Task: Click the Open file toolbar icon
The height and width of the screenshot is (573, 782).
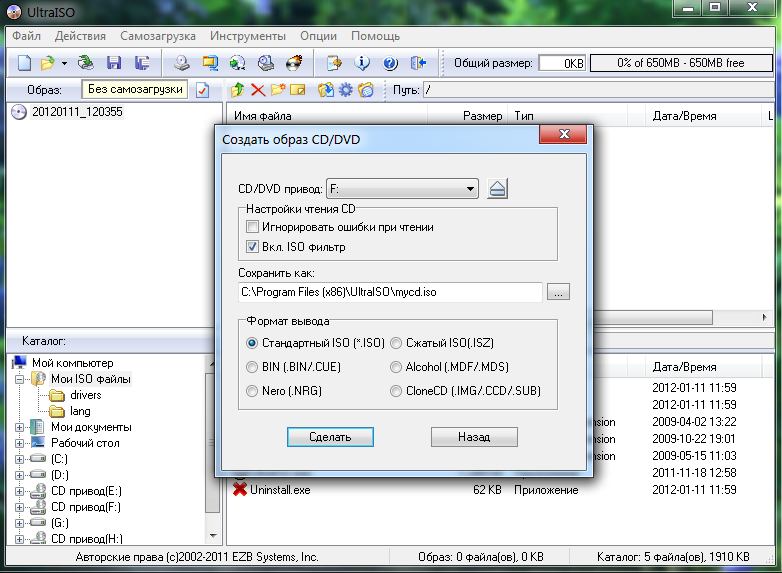Action: tap(48, 63)
